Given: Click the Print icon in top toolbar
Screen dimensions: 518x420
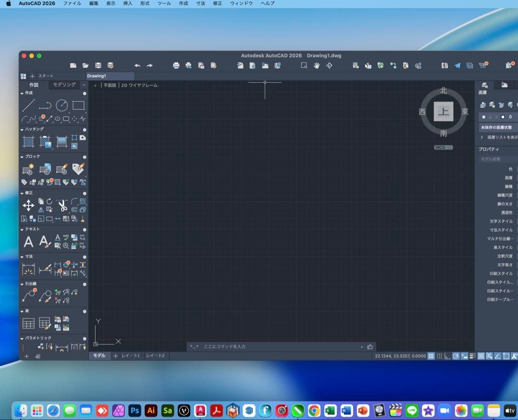Looking at the screenshot, I should click(176, 66).
